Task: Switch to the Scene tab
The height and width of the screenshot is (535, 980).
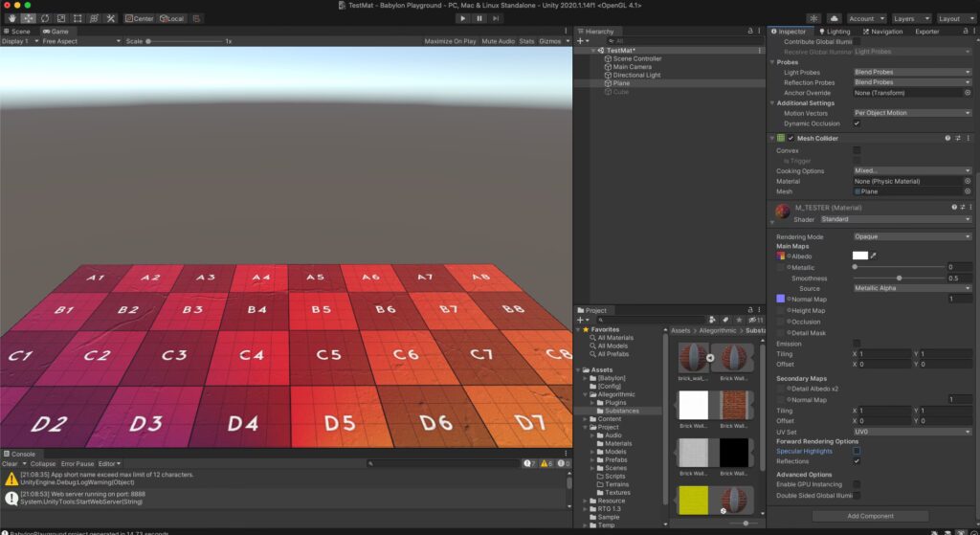Action: tap(18, 32)
